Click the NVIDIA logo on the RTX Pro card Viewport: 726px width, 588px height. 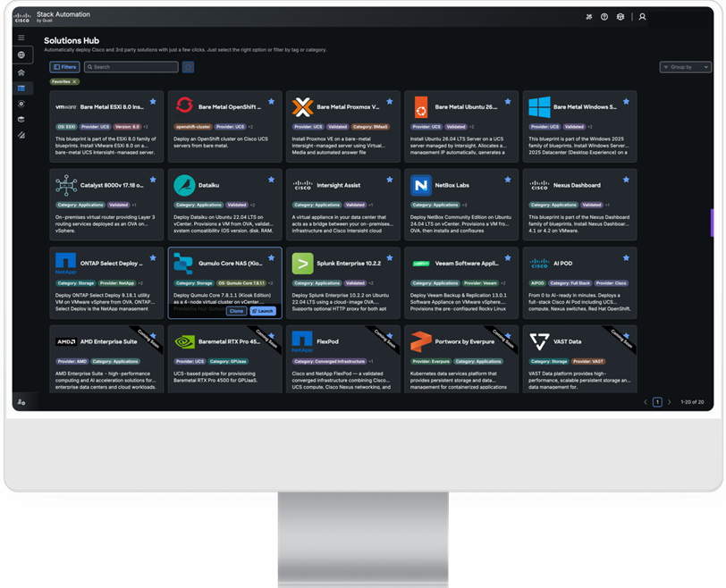click(x=185, y=342)
